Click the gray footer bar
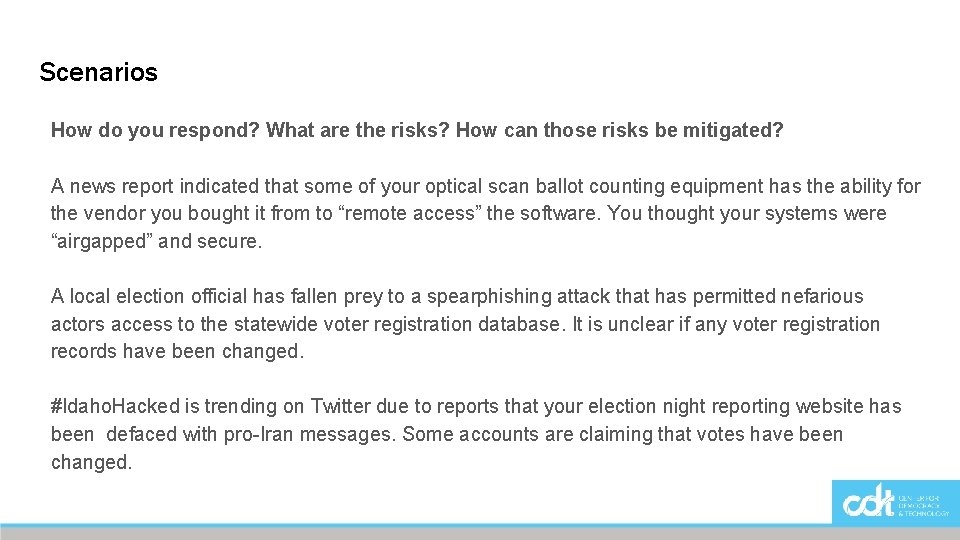This screenshot has width=960, height=540. point(400,534)
